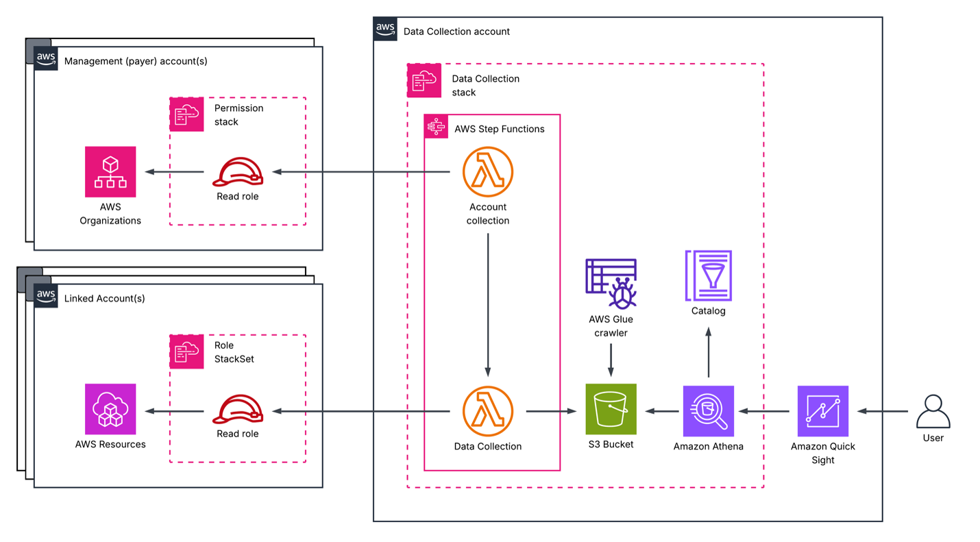Click the AWS Organizations icon
The height and width of the screenshot is (542, 980).
pyautogui.click(x=110, y=172)
